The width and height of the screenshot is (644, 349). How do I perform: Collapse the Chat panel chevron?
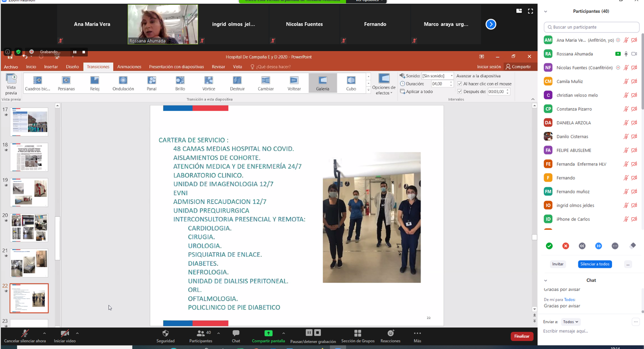click(546, 280)
